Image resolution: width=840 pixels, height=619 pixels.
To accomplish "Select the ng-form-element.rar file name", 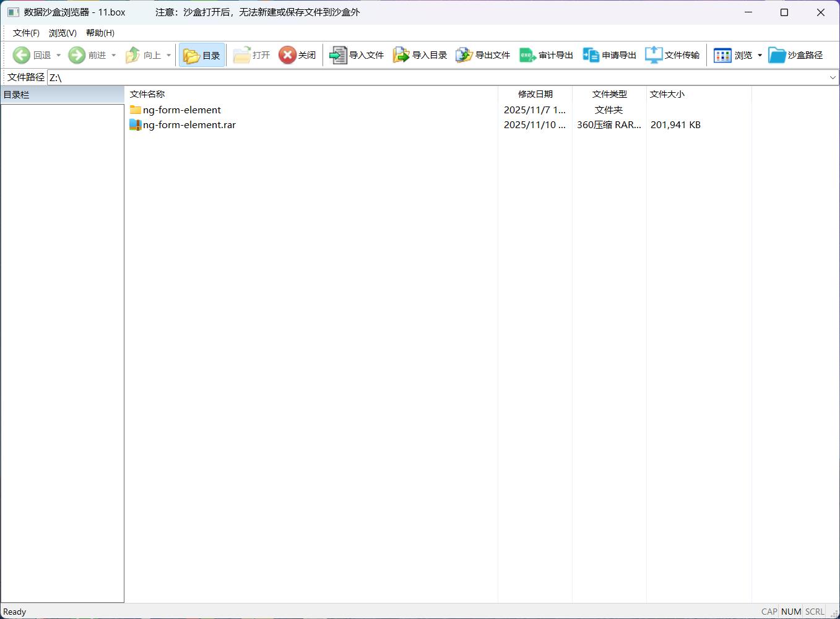I will (x=189, y=124).
